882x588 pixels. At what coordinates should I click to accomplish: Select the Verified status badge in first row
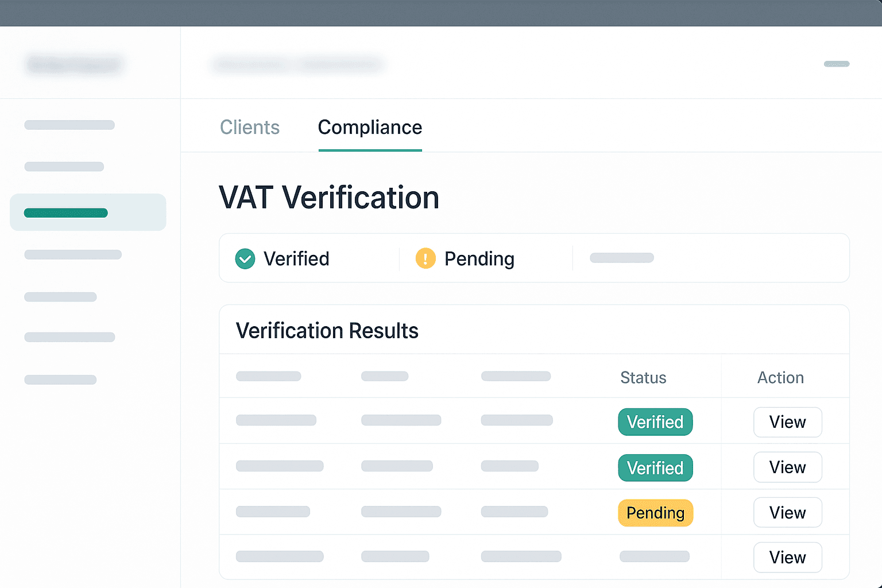point(655,421)
